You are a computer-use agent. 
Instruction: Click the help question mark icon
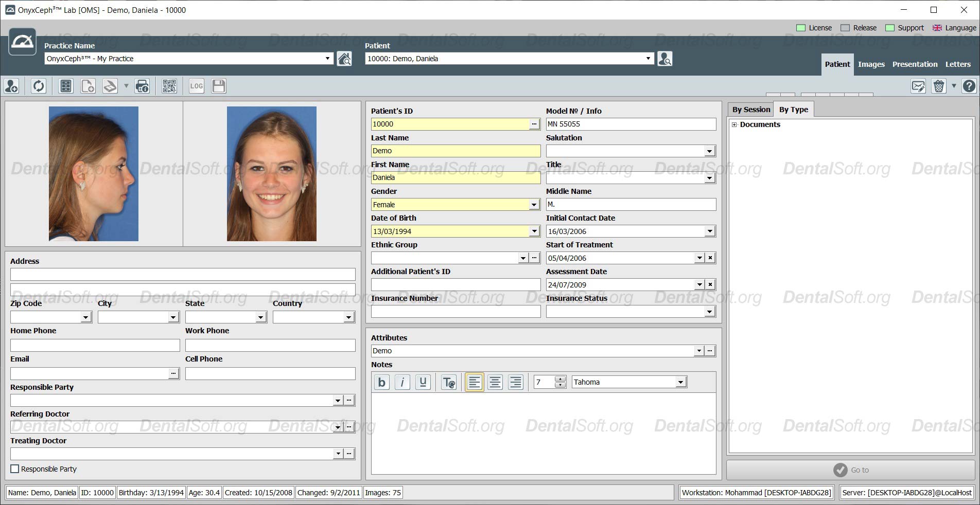[969, 86]
